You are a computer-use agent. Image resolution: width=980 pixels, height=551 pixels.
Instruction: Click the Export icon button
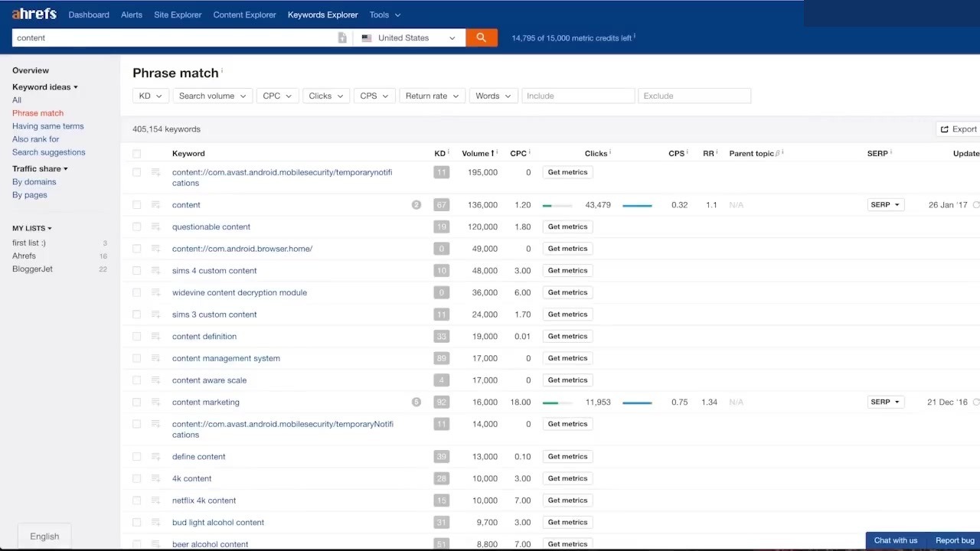pos(959,129)
